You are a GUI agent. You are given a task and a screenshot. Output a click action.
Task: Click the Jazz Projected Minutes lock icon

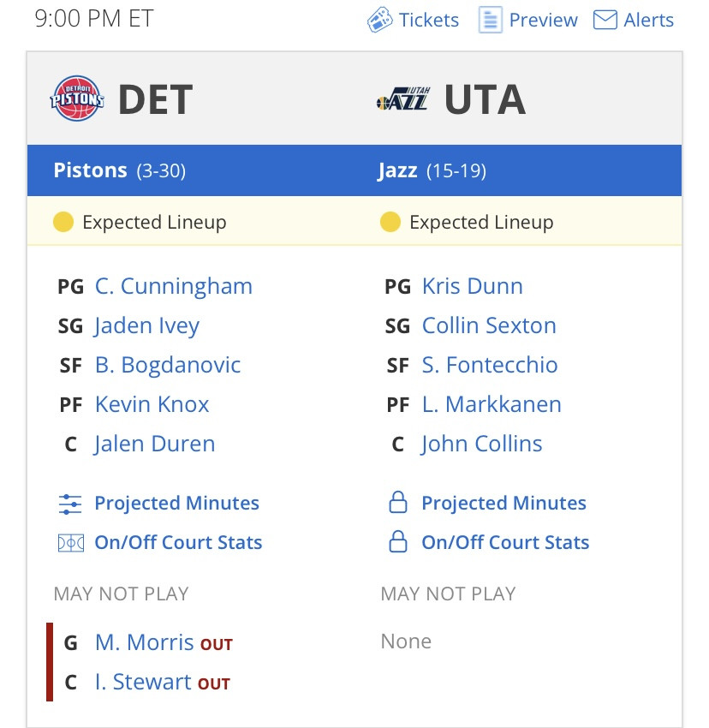click(x=398, y=503)
